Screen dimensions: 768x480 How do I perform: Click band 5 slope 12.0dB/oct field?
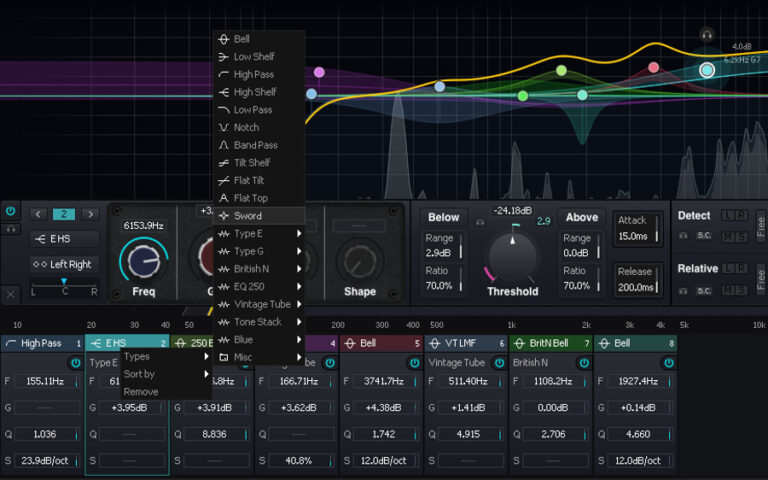[385, 460]
